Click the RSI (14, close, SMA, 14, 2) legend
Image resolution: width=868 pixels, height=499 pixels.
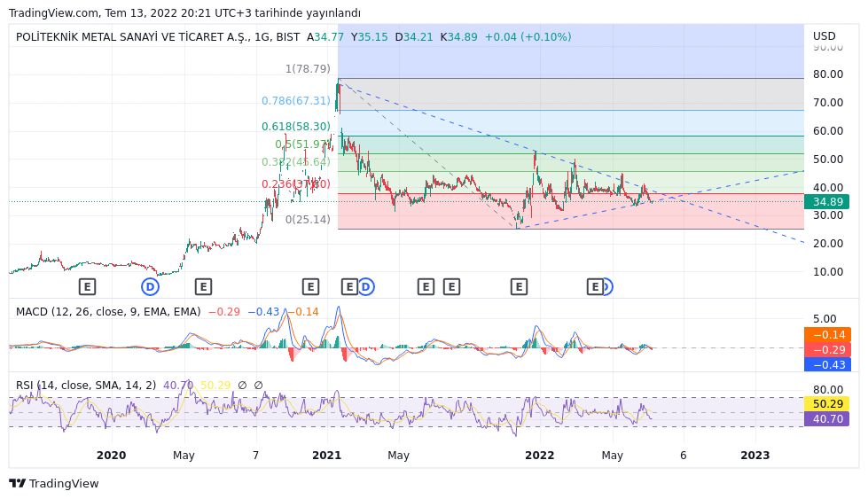click(x=86, y=385)
